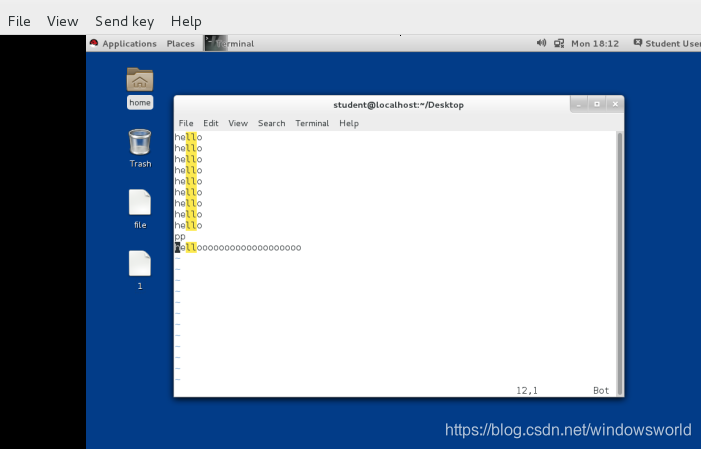
Task: Click the first 'hello' line in vim
Action: 188,137
